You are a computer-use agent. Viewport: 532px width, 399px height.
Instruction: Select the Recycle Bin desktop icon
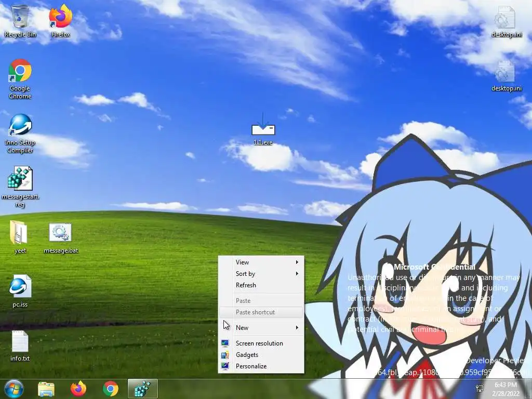(20, 21)
